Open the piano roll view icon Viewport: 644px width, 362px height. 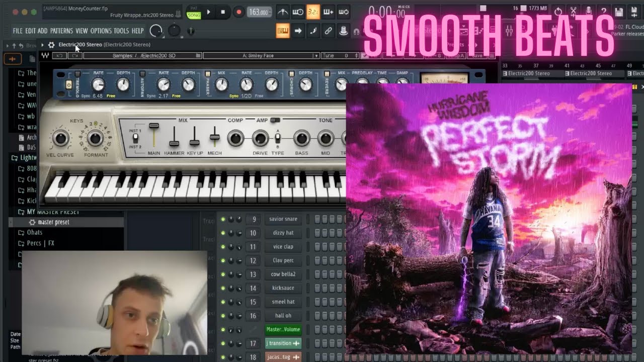[283, 31]
